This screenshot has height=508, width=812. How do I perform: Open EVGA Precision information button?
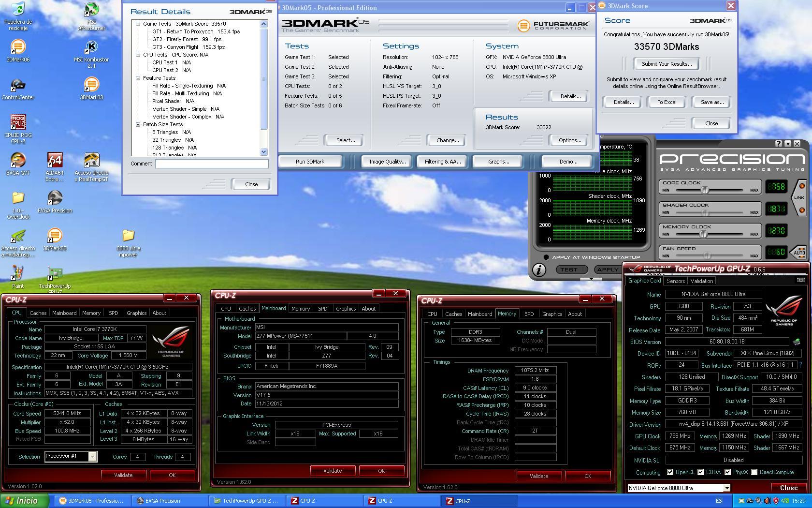[x=539, y=269]
